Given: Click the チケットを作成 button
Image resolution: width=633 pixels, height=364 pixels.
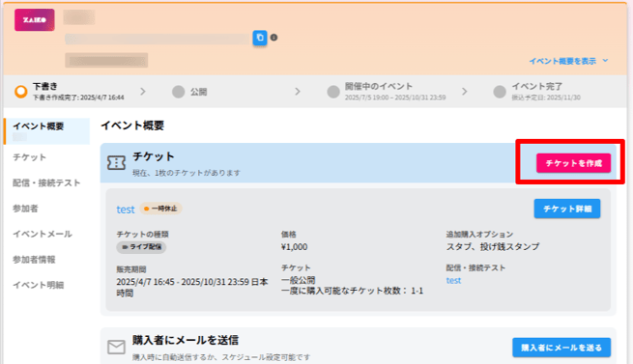Looking at the screenshot, I should 573,163.
